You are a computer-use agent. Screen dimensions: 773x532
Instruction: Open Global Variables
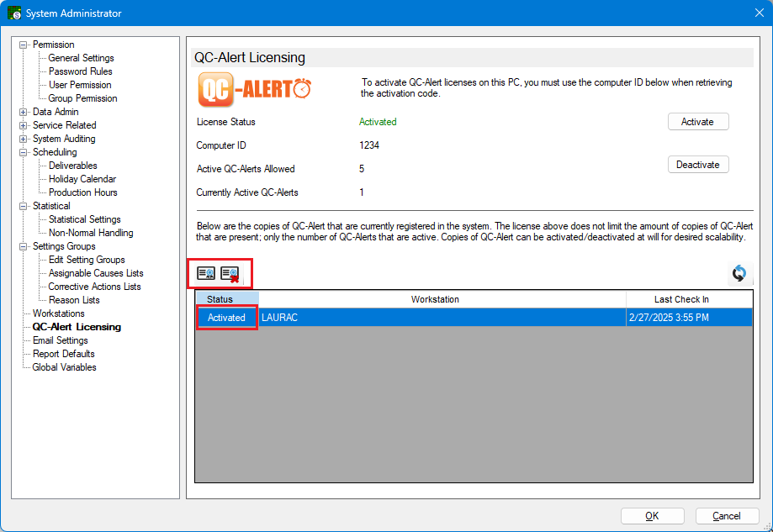coord(64,367)
